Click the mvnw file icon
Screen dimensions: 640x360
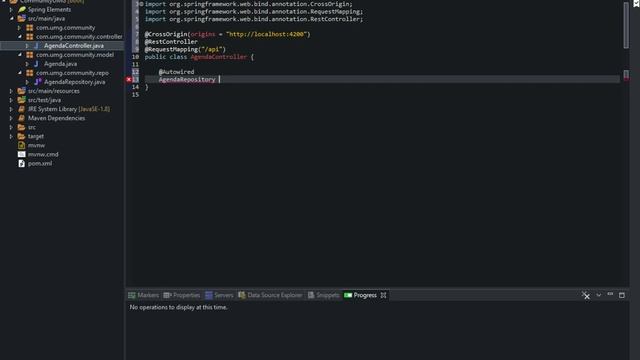coord(22,145)
